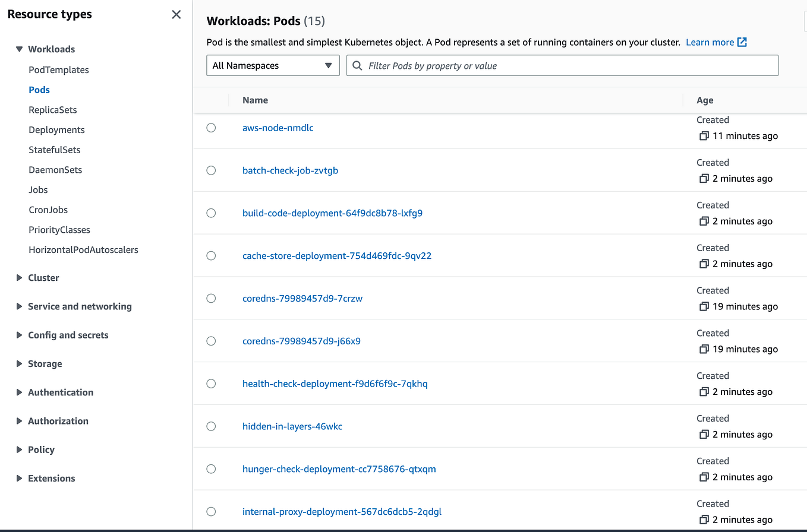The image size is (807, 532).
Task: Expand the Cluster section
Action: [19, 277]
